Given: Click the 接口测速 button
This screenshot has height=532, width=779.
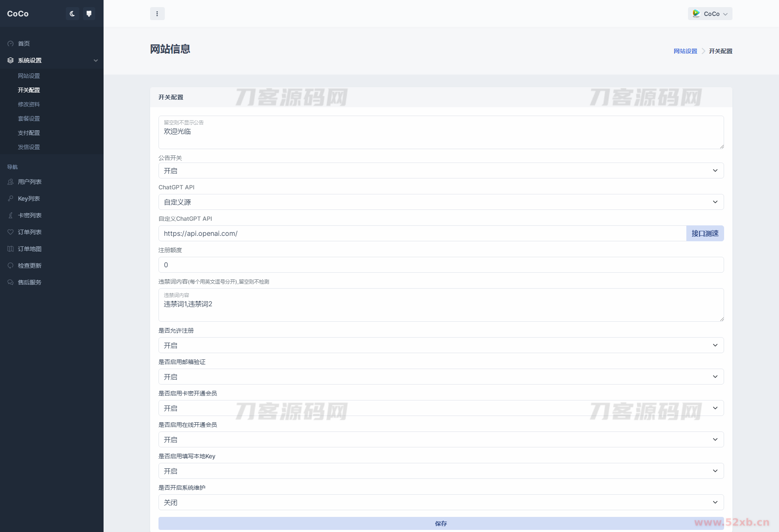Looking at the screenshot, I should 705,234.
